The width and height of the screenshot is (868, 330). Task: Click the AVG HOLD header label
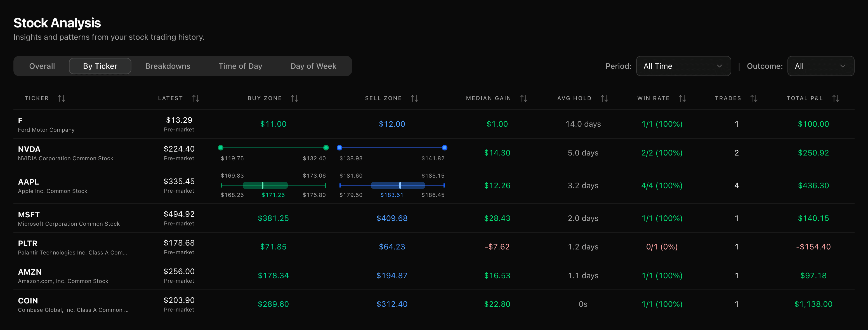(574, 98)
